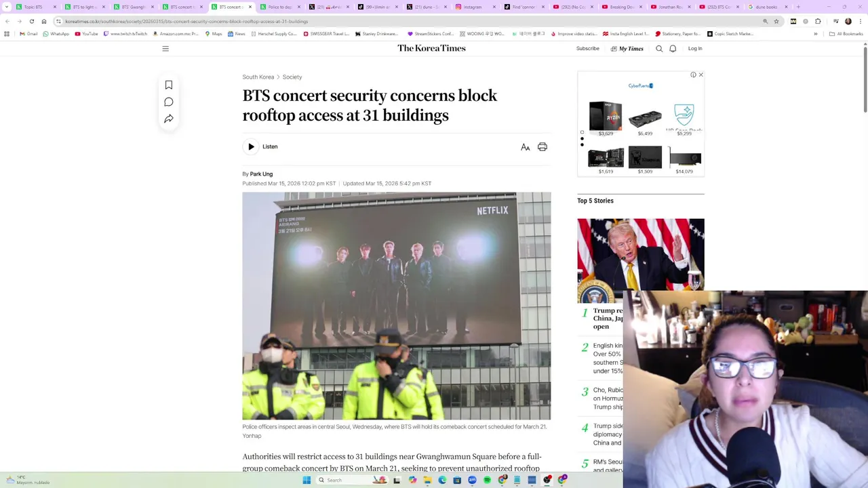Click the Ryzen processor in the ad
Viewport: 868px width, 488px height.
pos(606,117)
